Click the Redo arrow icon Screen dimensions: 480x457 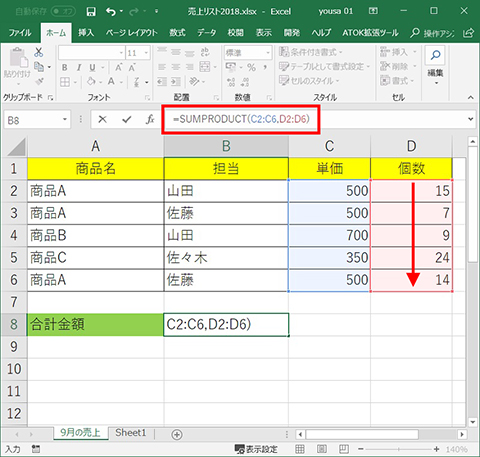coord(134,12)
